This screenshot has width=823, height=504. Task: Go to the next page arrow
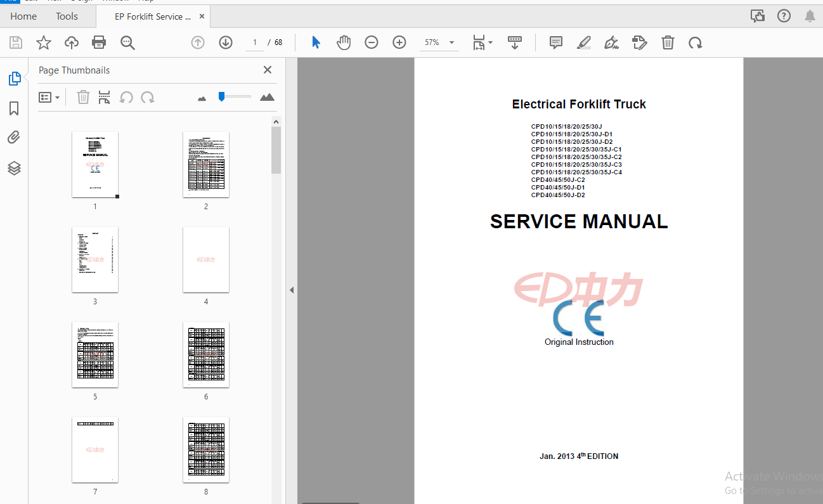226,42
